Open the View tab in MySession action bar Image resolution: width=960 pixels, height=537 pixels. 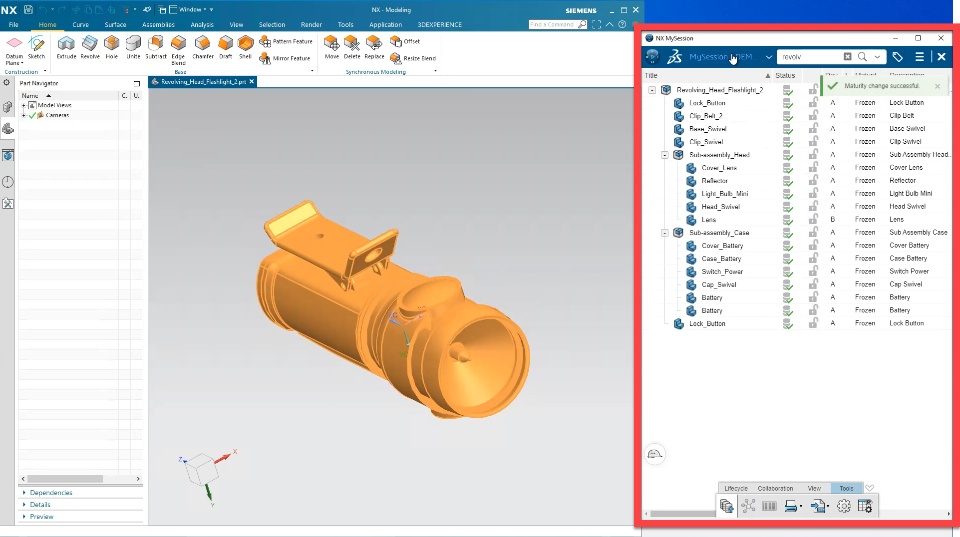pos(814,488)
